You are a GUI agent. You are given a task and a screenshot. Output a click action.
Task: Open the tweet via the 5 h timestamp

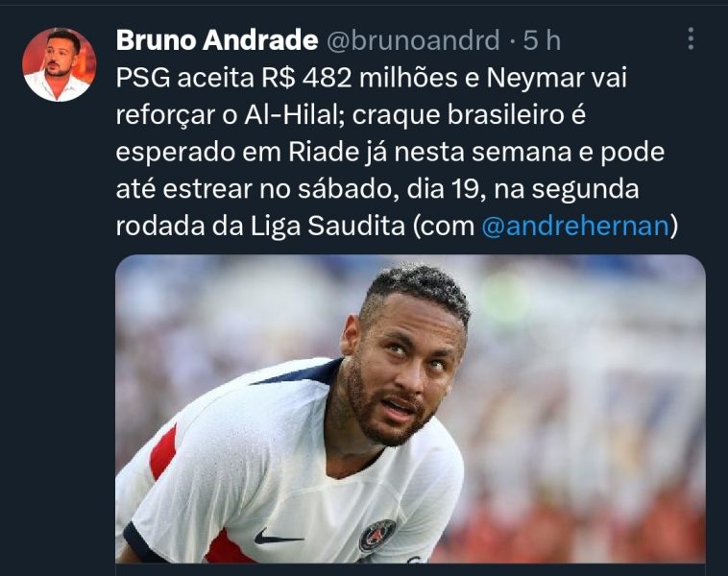[542, 40]
